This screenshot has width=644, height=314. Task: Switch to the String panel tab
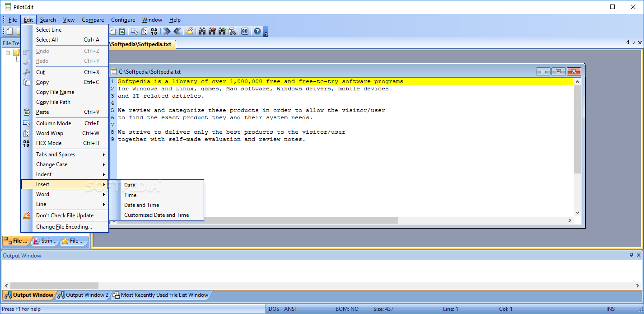45,241
